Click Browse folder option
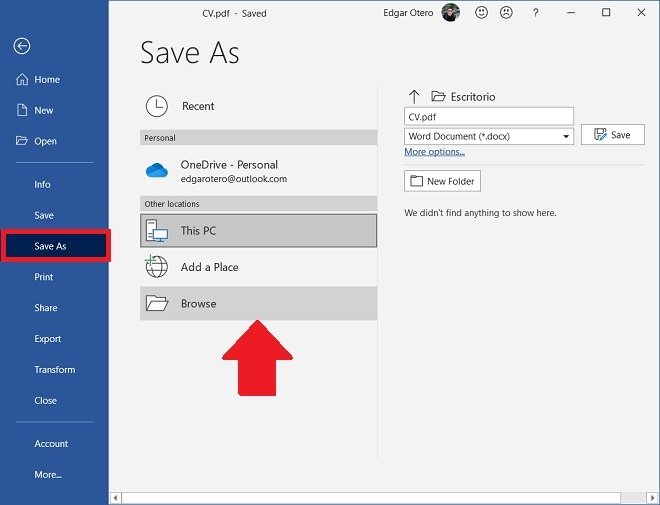 [x=258, y=303]
